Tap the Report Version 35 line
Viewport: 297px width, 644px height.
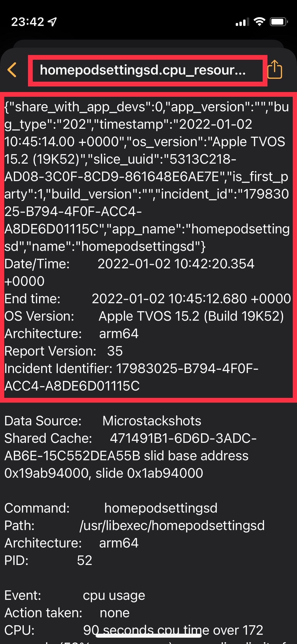pos(64,351)
